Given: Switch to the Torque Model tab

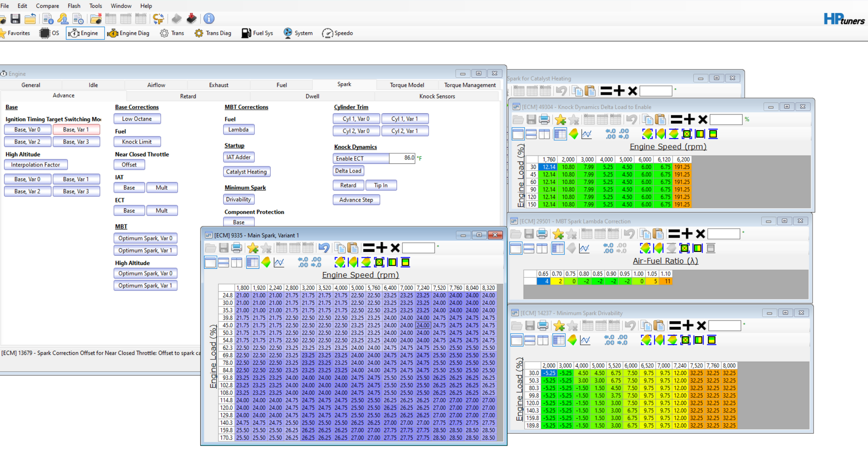Looking at the screenshot, I should (x=407, y=85).
